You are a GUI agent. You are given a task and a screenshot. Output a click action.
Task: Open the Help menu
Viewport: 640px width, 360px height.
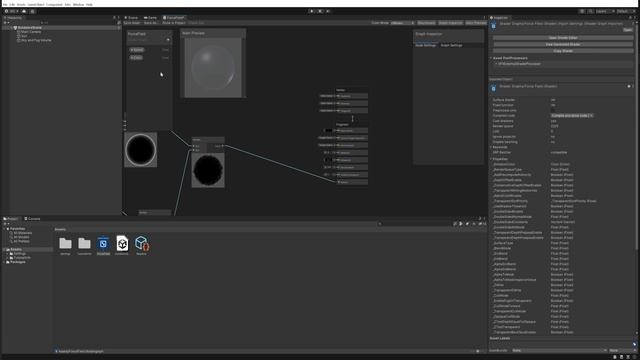pyautogui.click(x=89, y=4)
